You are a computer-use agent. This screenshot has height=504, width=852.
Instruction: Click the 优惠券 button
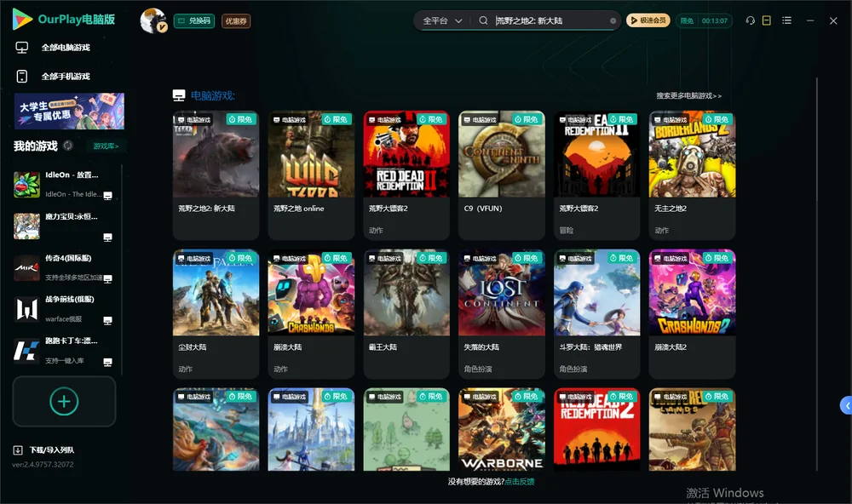pyautogui.click(x=236, y=21)
